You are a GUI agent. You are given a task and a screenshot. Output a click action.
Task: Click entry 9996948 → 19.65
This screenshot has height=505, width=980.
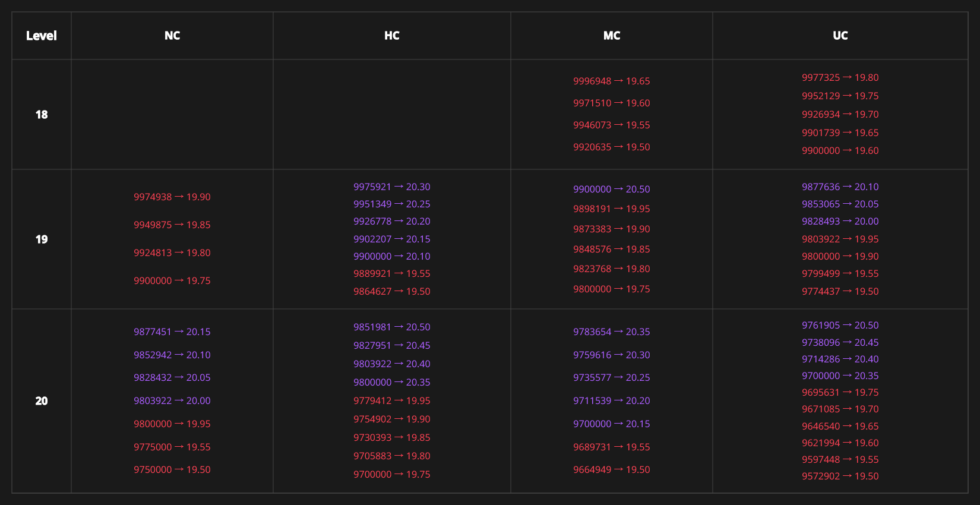611,81
